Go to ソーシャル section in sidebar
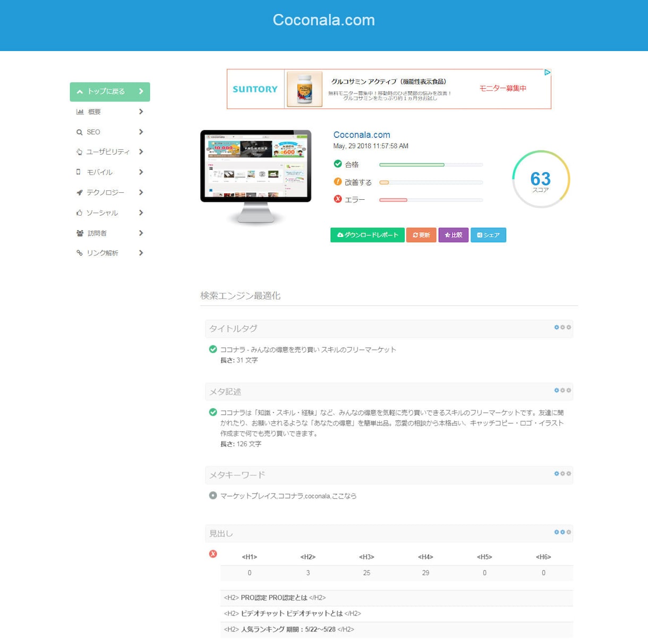The height and width of the screenshot is (644, 648). point(110,213)
